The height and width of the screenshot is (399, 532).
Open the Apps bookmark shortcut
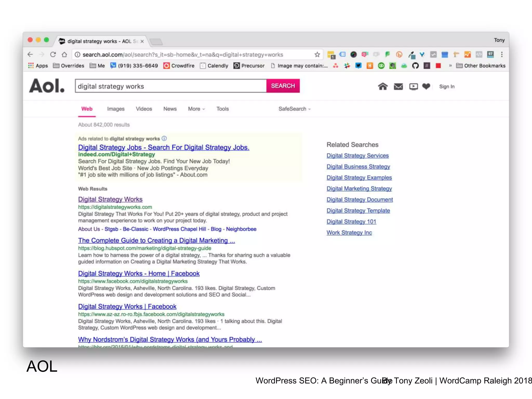click(x=38, y=66)
